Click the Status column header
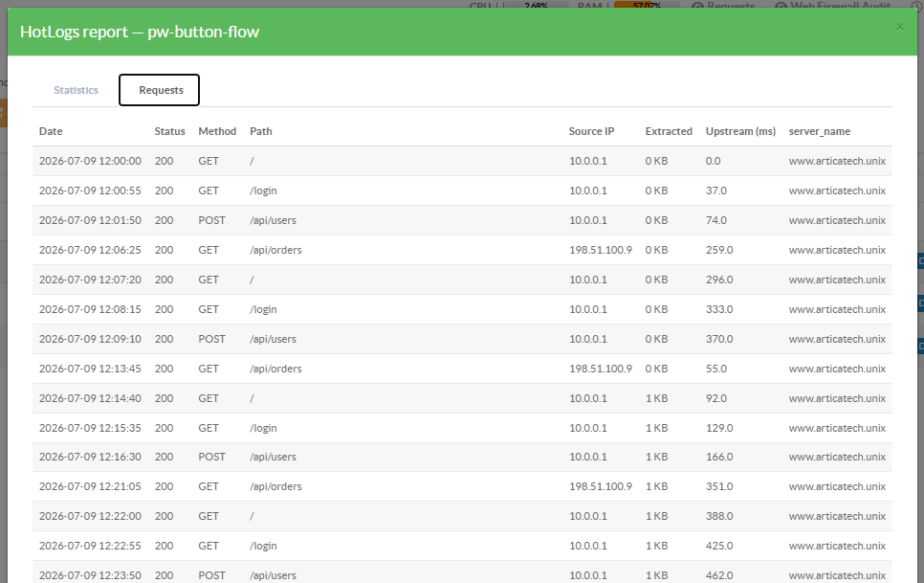 169,131
